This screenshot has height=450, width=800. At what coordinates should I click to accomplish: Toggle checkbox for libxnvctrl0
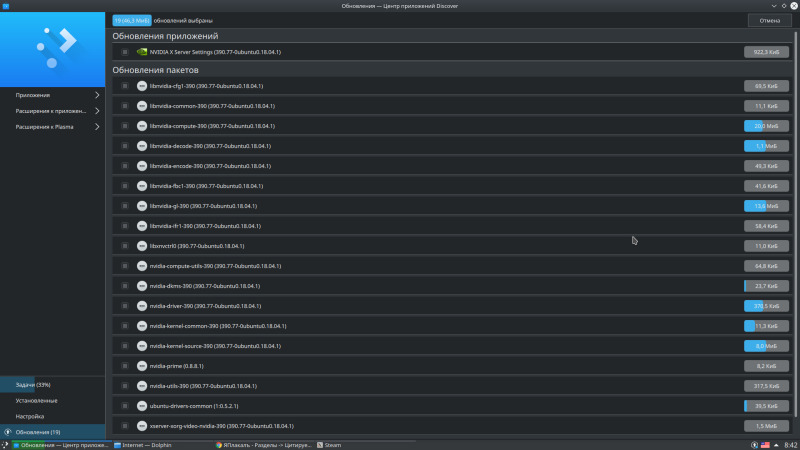click(124, 246)
